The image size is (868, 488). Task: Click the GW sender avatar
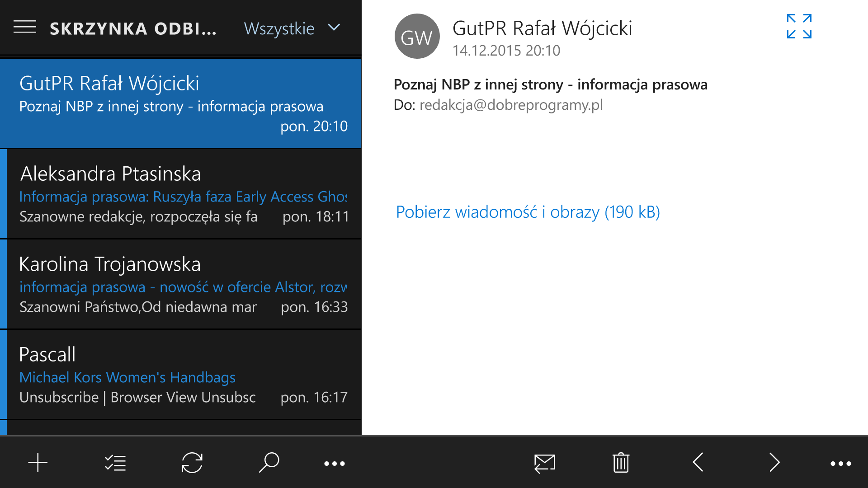click(x=417, y=36)
